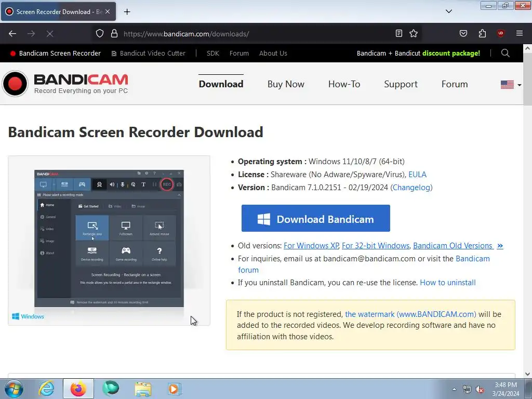Open the Download navigation tab
This screenshot has height=399, width=532.
221,84
